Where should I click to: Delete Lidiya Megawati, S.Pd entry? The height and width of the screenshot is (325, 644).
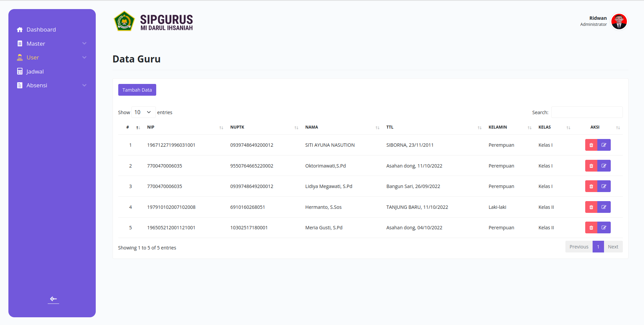click(591, 186)
